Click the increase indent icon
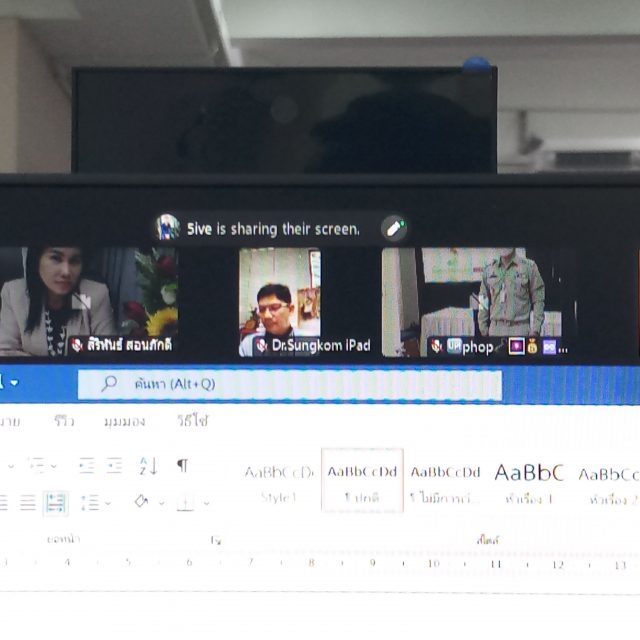The width and height of the screenshot is (640, 640). pyautogui.click(x=115, y=466)
